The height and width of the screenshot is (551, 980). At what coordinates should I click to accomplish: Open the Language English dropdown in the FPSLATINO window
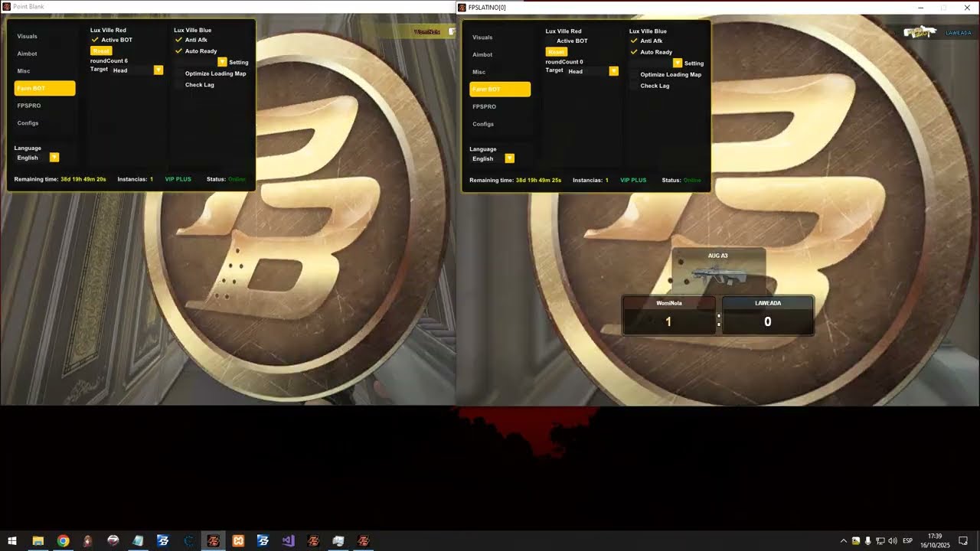pyautogui.click(x=509, y=158)
